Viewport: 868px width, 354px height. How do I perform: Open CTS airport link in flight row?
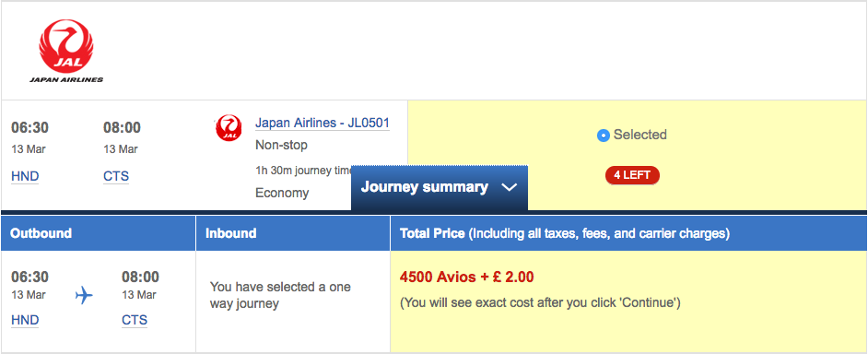[x=116, y=177]
